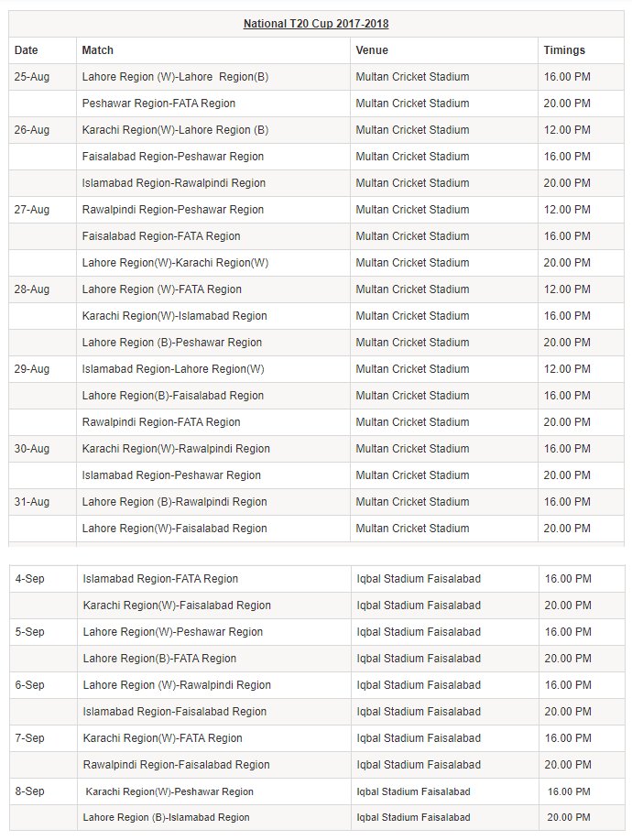Click the National T20 Cup 2017-2018 title
The width and height of the screenshot is (632, 840).
click(x=316, y=24)
